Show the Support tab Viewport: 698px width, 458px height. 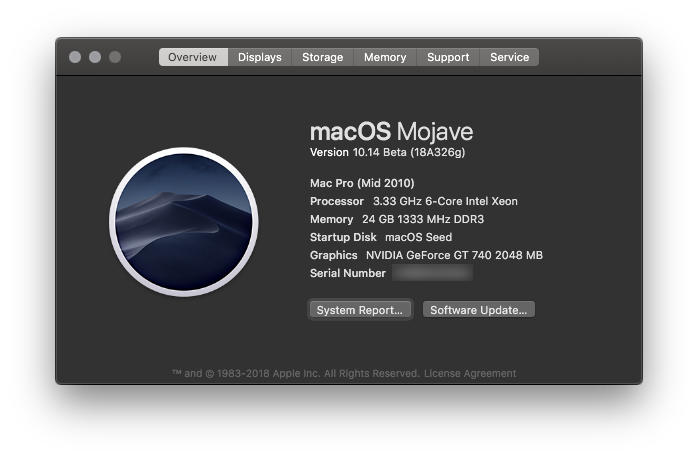click(448, 57)
